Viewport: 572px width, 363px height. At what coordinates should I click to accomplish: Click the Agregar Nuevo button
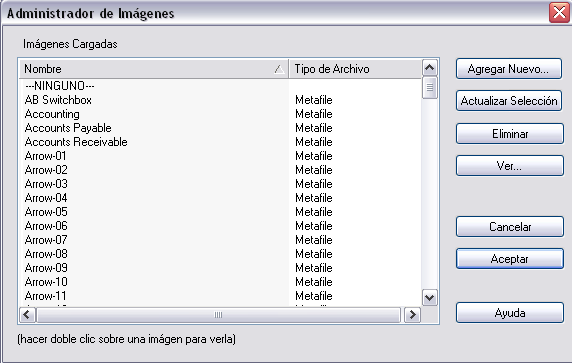(x=509, y=69)
